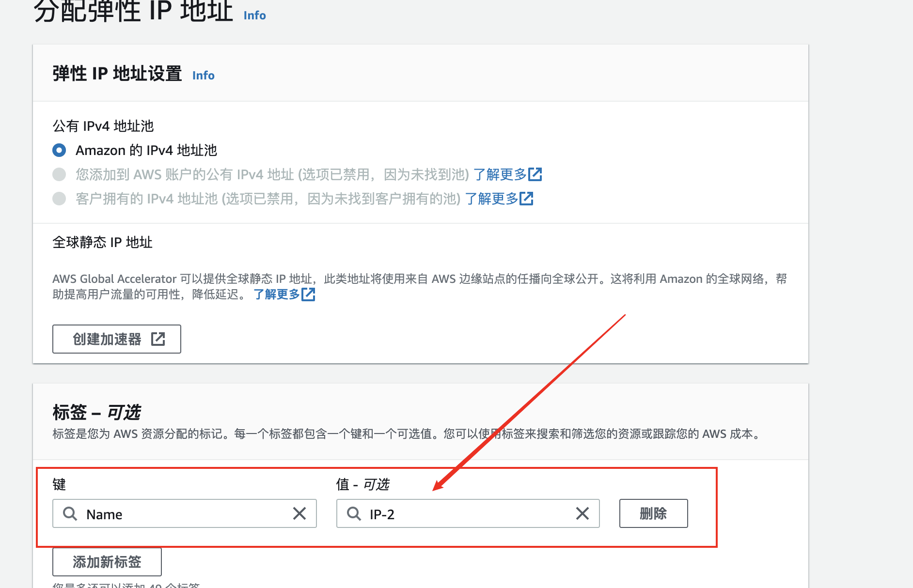This screenshot has height=588, width=913.
Task: Click search icon in the 键 field
Action: pos(70,513)
